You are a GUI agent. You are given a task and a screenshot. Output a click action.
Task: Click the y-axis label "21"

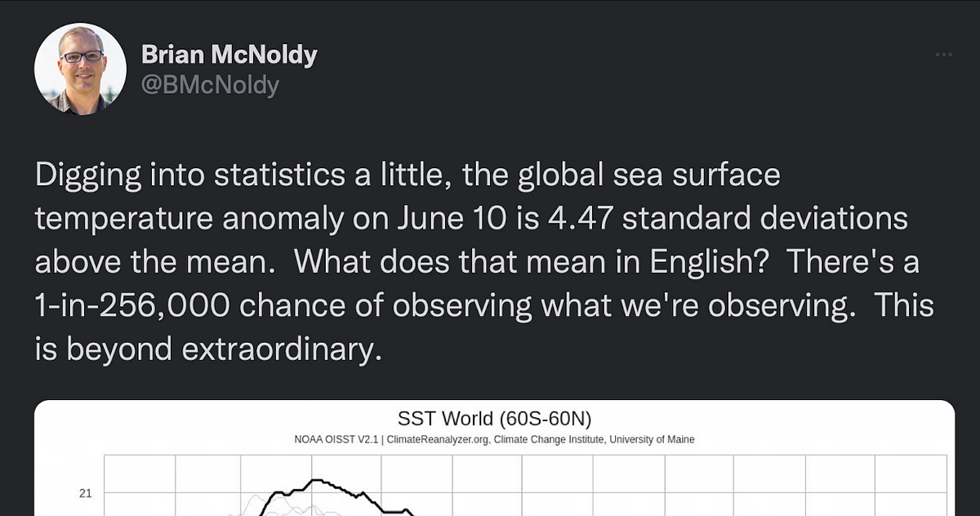(x=85, y=493)
